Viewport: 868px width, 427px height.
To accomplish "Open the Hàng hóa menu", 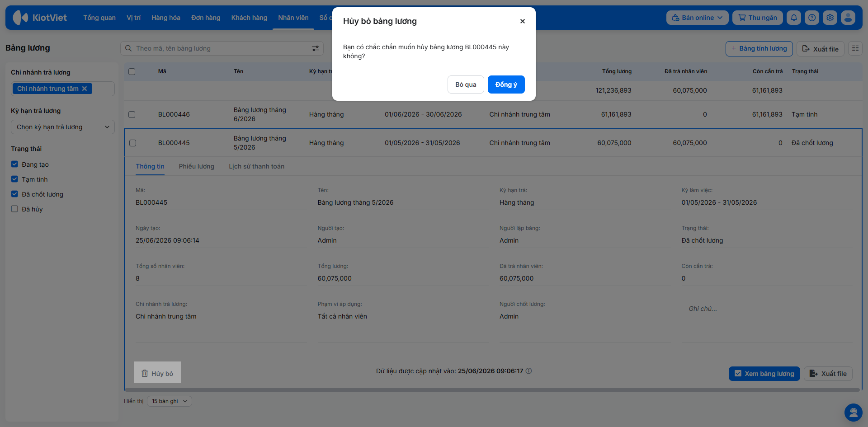I will click(x=166, y=18).
